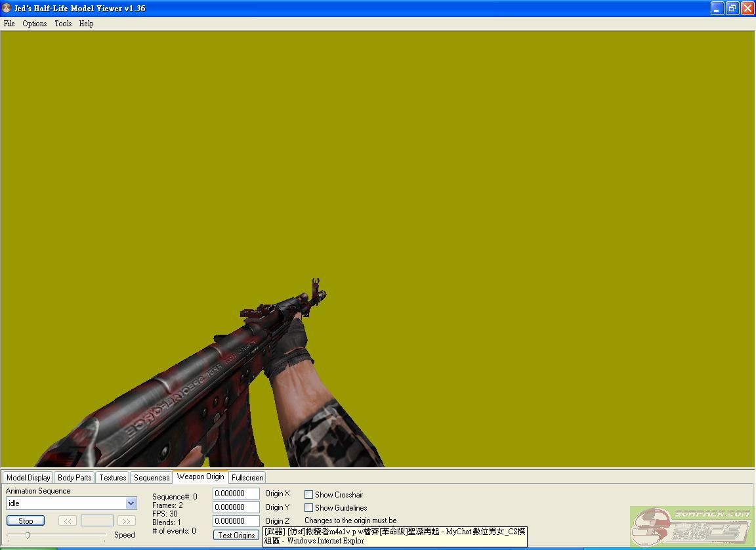Image resolution: width=756 pixels, height=550 pixels.
Task: Switch to the Body Parts tab
Action: point(74,477)
